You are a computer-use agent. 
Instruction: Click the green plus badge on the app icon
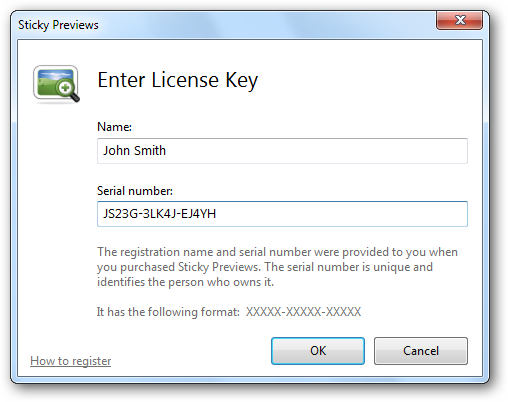pos(65,88)
